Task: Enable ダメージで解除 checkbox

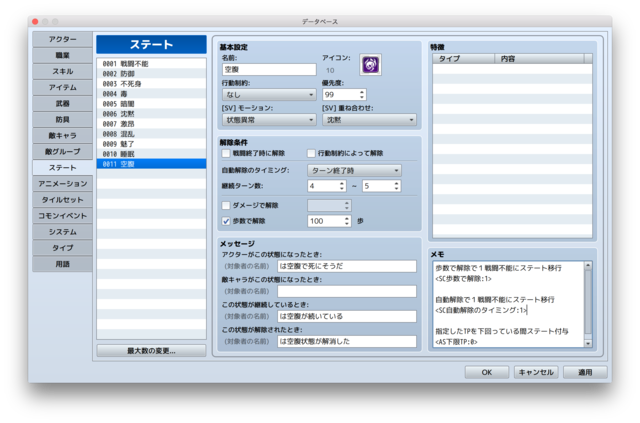Action: [226, 205]
